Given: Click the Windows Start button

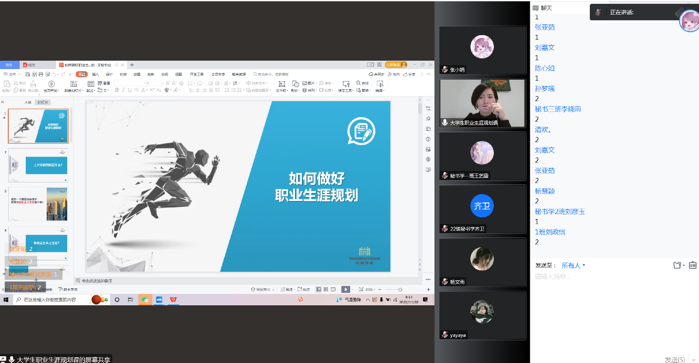Looking at the screenshot, I should click(6, 300).
